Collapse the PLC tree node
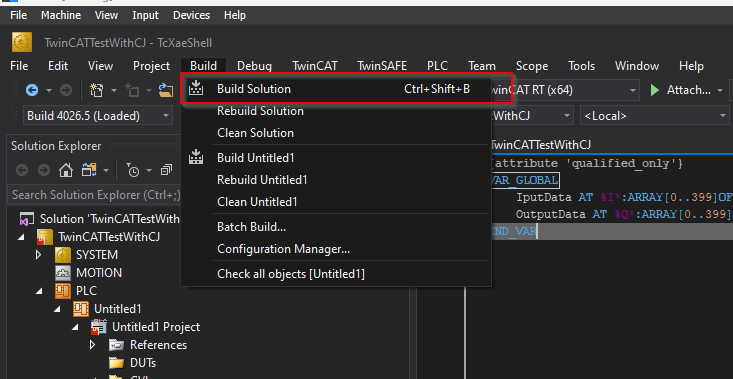 pos(39,291)
